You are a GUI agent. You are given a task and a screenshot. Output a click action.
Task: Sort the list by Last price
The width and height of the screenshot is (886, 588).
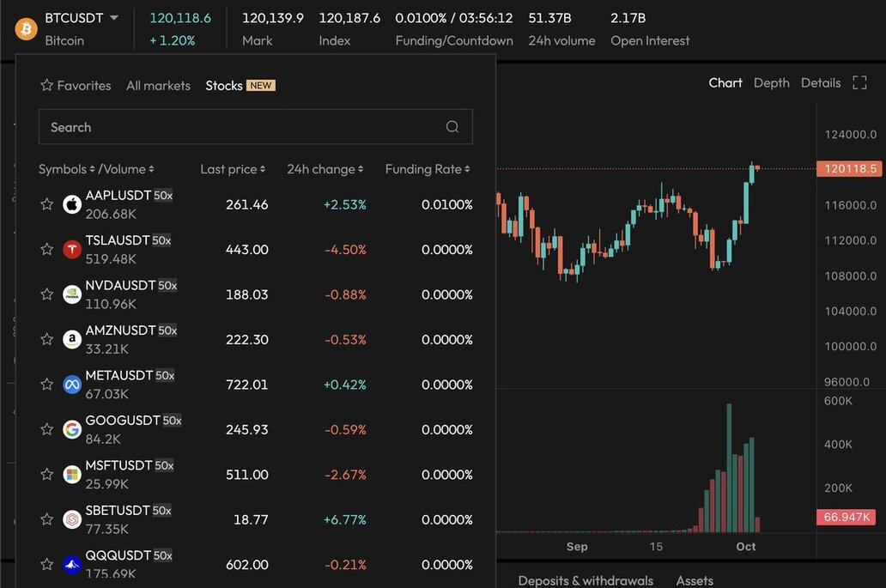233,169
